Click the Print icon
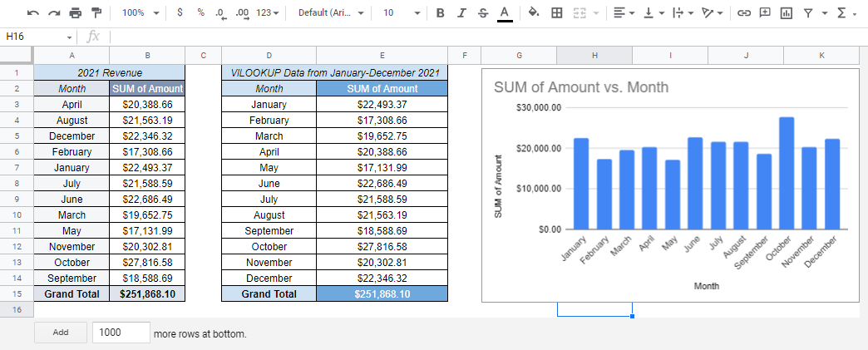Viewport: 868px width, 350px height. (x=76, y=13)
